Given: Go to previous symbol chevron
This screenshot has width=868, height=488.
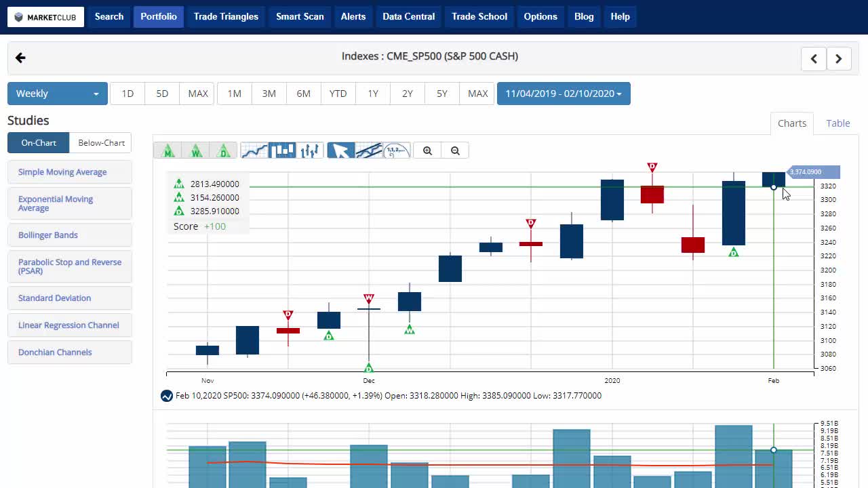Looking at the screenshot, I should (814, 58).
